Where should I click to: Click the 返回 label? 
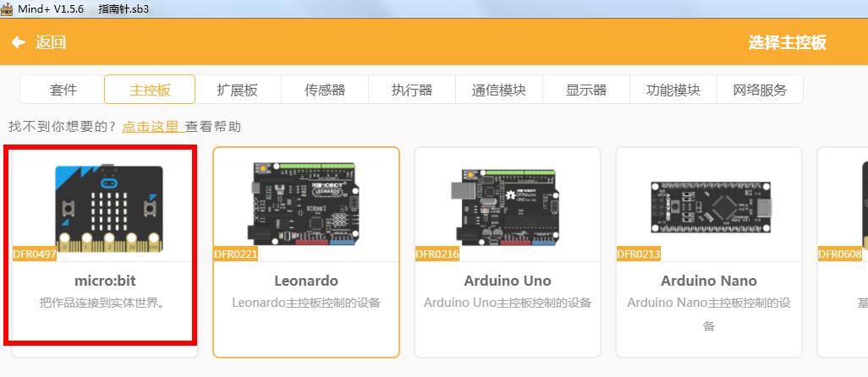click(51, 42)
